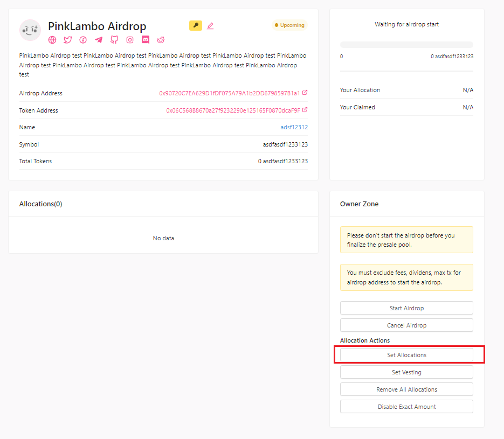Image resolution: width=504 pixels, height=439 pixels.
Task: Open the Reddit social icon
Action: (x=161, y=40)
